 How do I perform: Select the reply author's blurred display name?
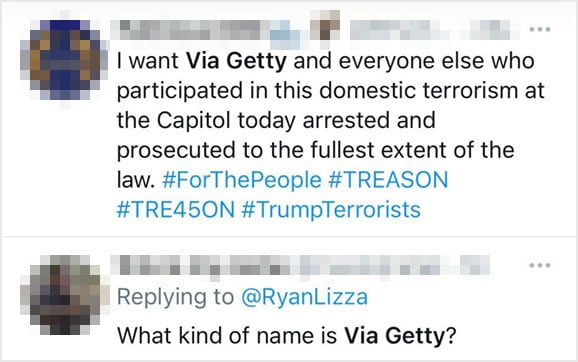(x=206, y=265)
